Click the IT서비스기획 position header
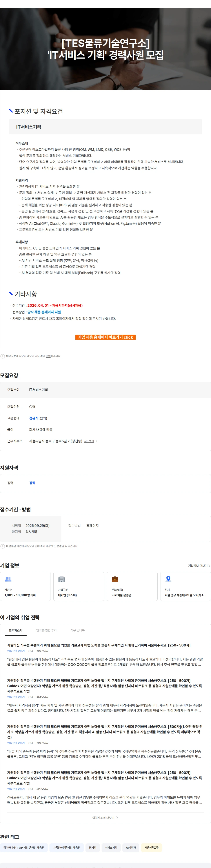The image size is (211, 868). pyautogui.click(x=105, y=127)
